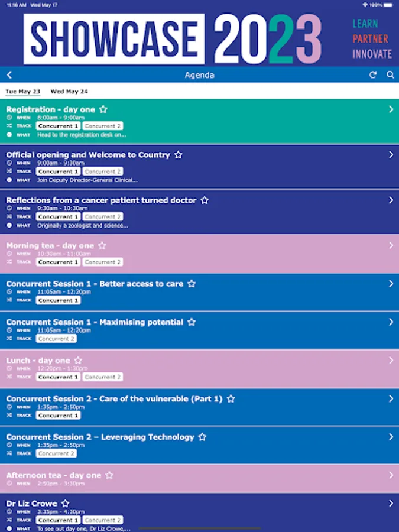Favorite Lunch - day one
Screen dimensions: 399x532
point(78,361)
